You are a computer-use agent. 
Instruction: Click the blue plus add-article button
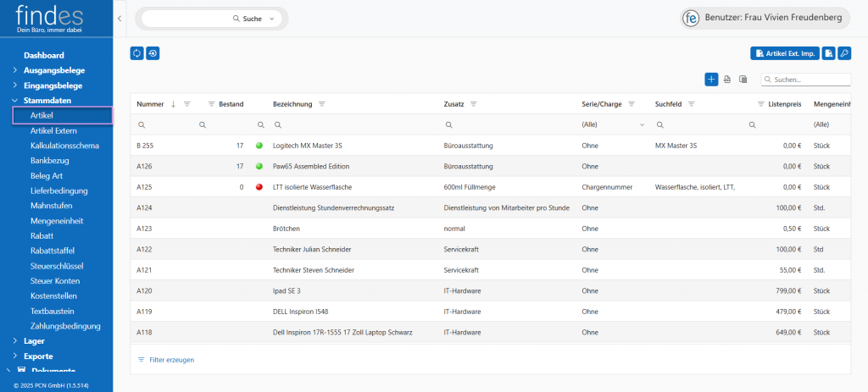pyautogui.click(x=711, y=80)
